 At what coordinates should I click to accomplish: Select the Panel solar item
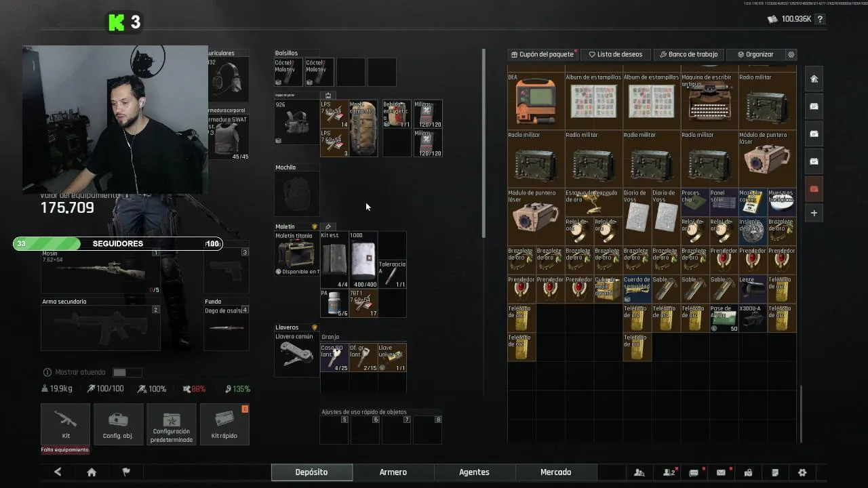pyautogui.click(x=724, y=202)
